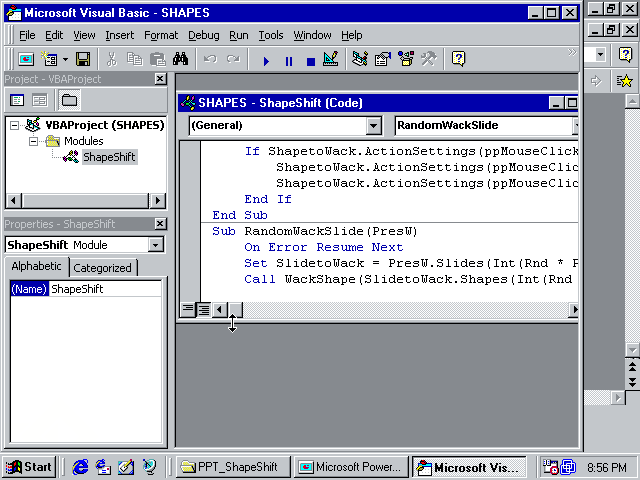Switch to PPT_ShapeShift taskbar button
Viewport: 640px width, 480px height.
[x=233, y=467]
